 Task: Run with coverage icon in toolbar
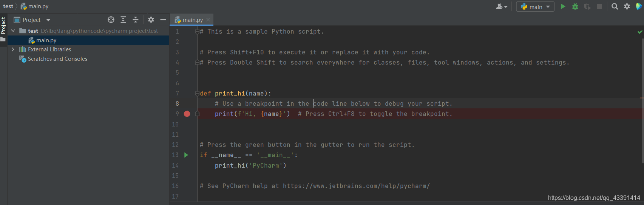pos(587,6)
